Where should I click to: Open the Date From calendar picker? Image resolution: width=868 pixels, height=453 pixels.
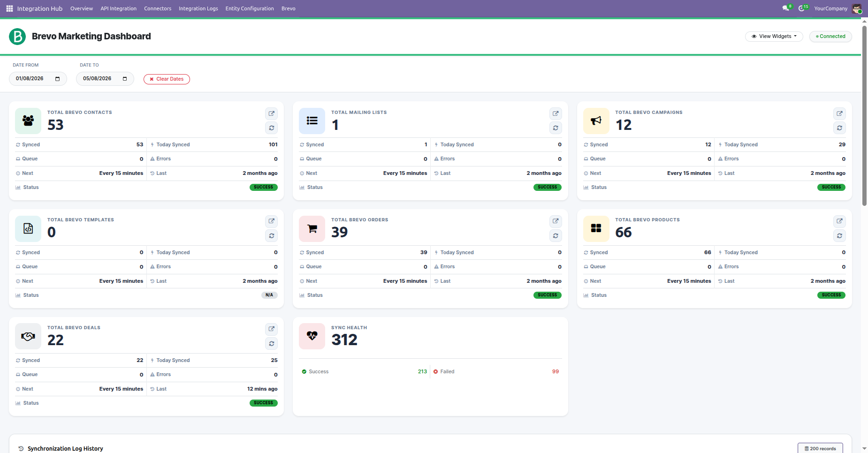point(58,79)
